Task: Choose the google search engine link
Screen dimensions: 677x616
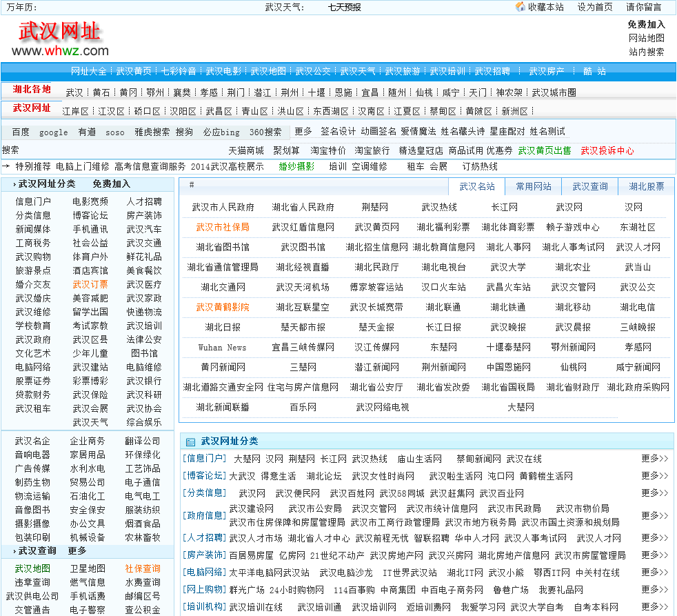Action: tap(54, 132)
